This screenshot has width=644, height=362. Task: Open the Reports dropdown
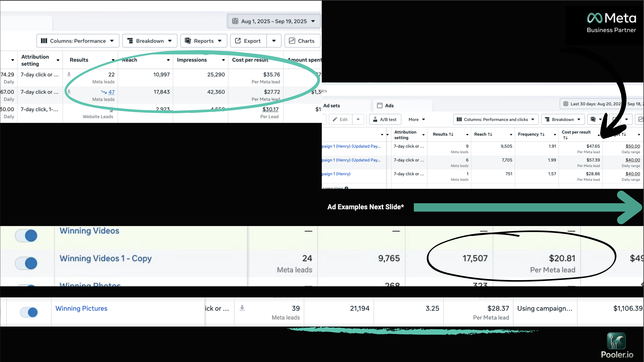point(203,41)
